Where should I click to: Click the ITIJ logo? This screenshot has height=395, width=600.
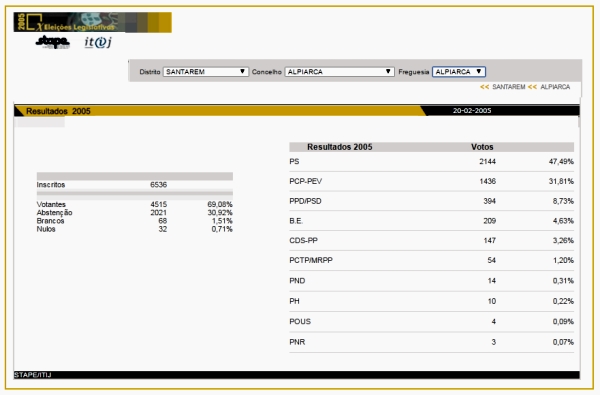[x=98, y=42]
